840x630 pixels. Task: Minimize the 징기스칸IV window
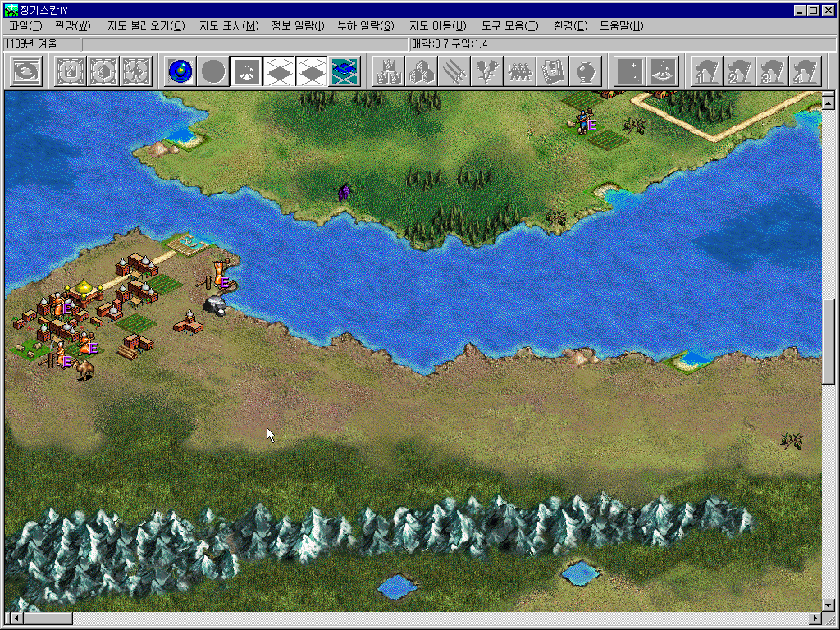point(800,10)
